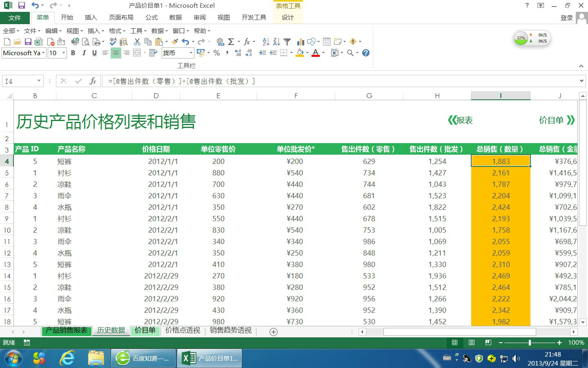588x368 pixels.
Task: Click the 价目单 navigation link
Action: pos(556,120)
